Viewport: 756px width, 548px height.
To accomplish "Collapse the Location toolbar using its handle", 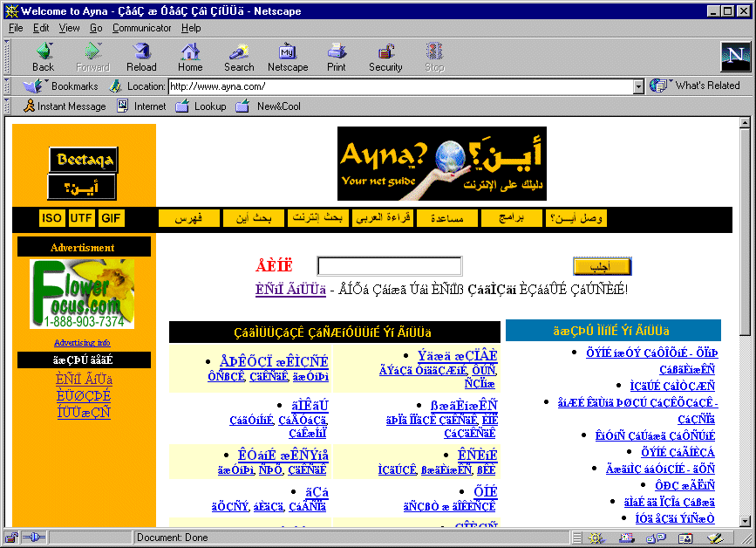I will pos(7,86).
